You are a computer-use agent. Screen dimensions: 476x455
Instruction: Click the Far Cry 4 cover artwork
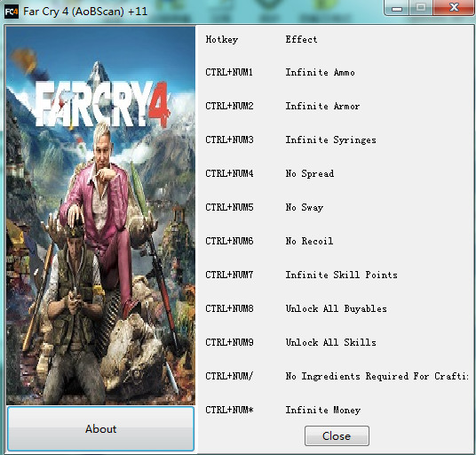pos(100,215)
